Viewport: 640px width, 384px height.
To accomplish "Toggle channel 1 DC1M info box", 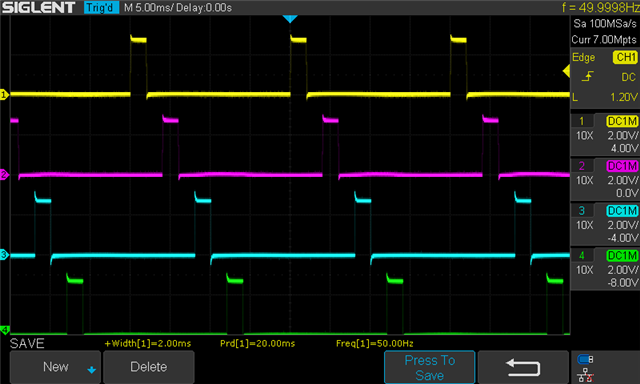I will tap(604, 134).
